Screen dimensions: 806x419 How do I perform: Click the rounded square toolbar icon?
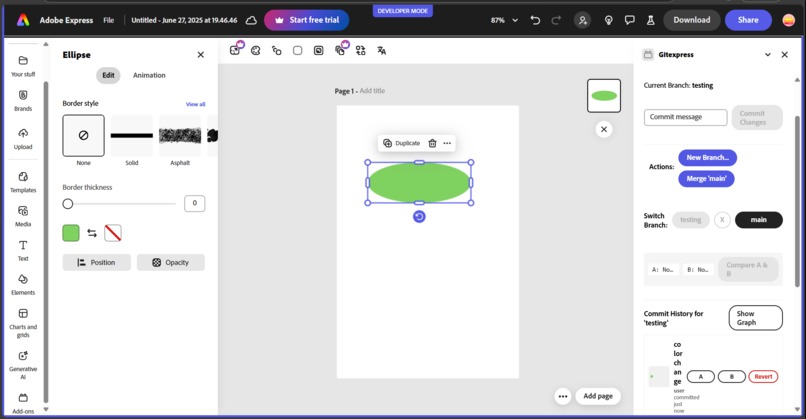coord(298,50)
